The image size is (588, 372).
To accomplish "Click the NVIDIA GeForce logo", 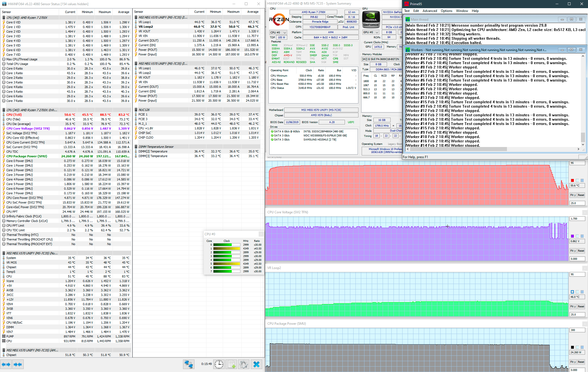I will (x=371, y=20).
